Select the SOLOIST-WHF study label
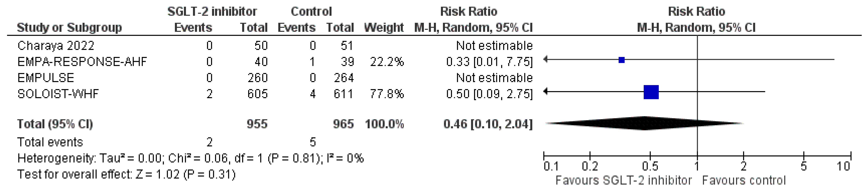This screenshot has height=190, width=868. [x=58, y=93]
